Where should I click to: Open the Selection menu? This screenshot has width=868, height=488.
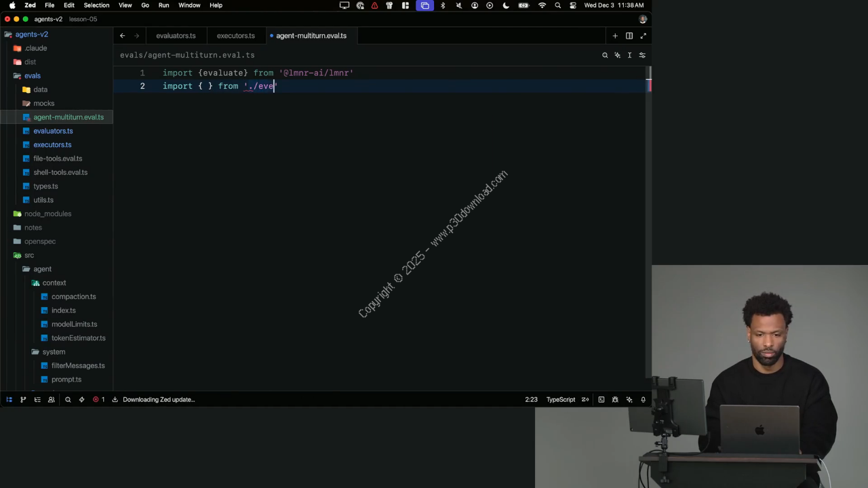96,5
